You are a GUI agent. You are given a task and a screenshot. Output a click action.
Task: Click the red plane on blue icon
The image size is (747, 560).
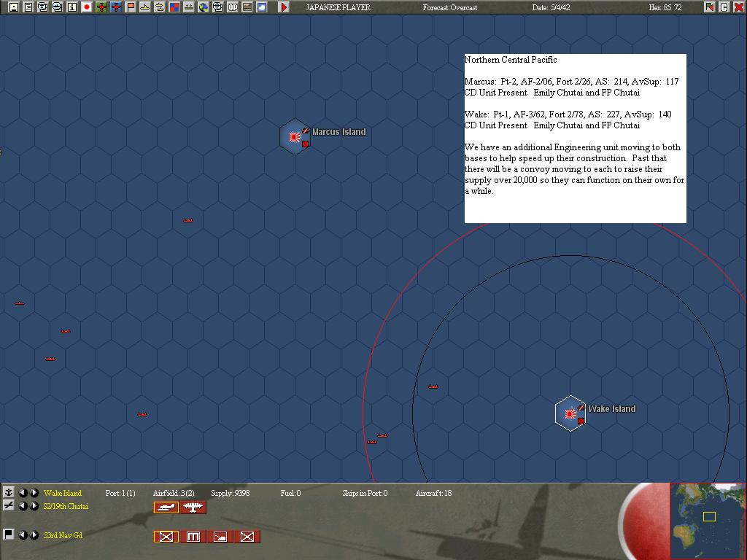pos(116,7)
